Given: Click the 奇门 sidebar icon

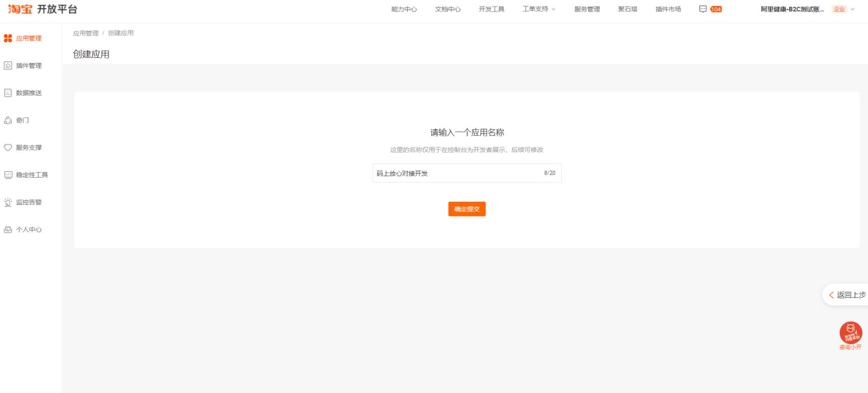Looking at the screenshot, I should (8, 120).
